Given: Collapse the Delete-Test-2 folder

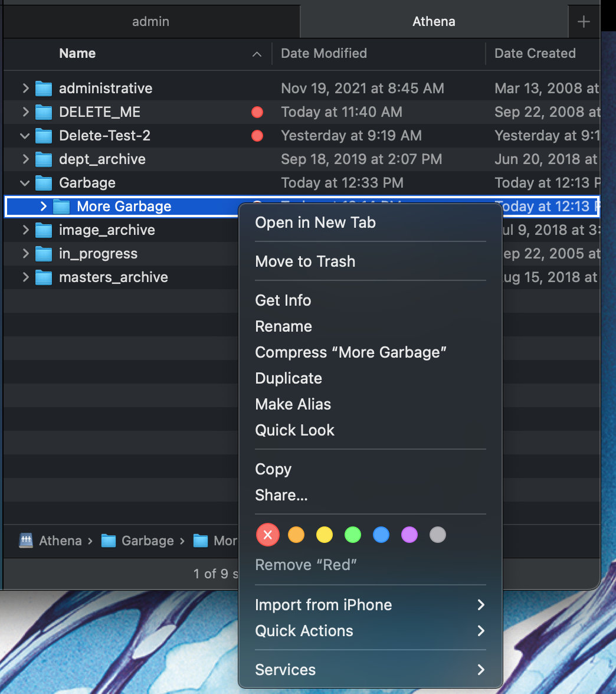Looking at the screenshot, I should (25, 136).
